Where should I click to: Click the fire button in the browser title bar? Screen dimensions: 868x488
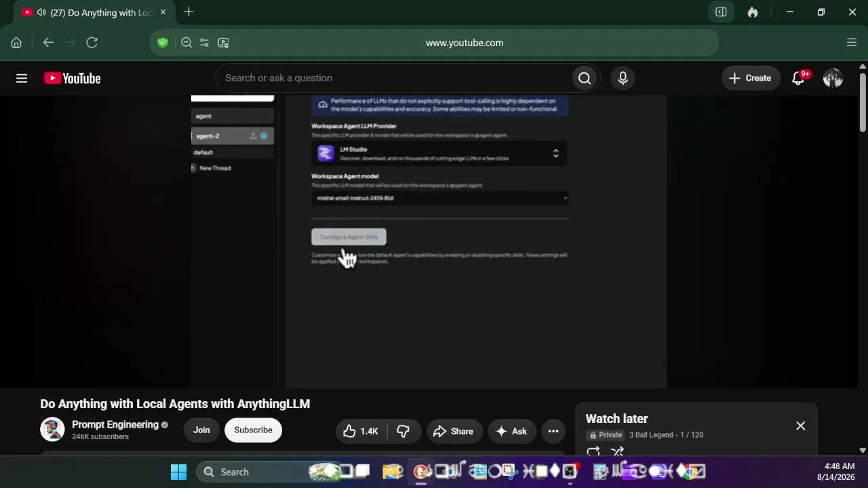tap(753, 12)
